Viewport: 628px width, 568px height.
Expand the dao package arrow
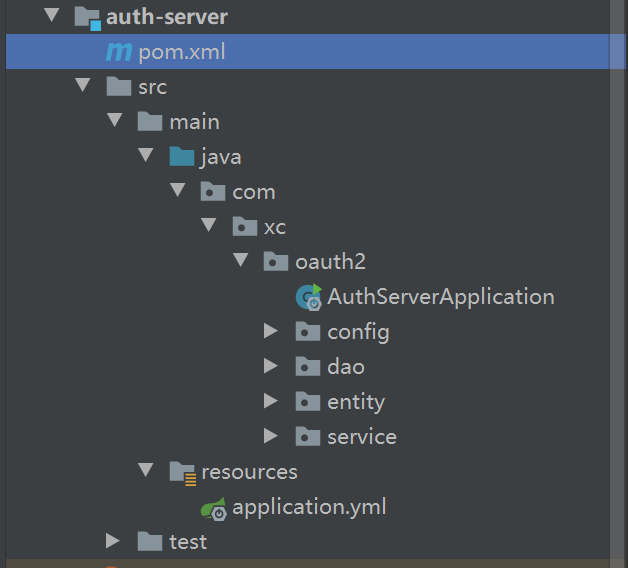tap(271, 366)
